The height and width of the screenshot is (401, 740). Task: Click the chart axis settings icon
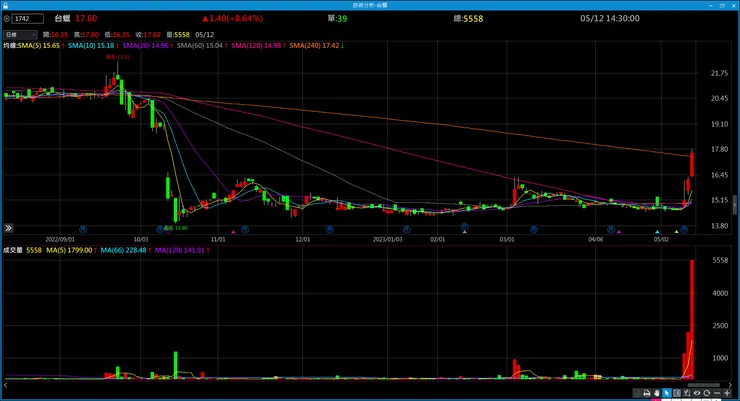click(687, 393)
